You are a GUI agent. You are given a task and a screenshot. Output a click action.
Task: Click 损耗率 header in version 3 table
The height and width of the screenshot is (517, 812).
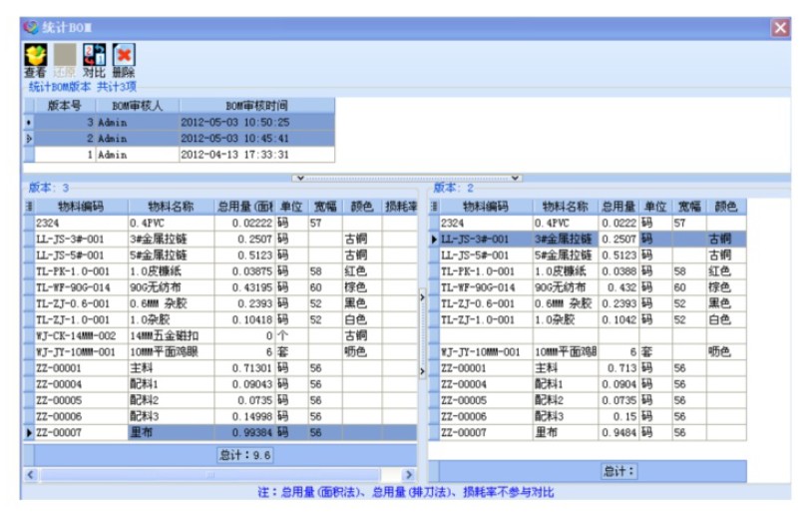click(400, 207)
